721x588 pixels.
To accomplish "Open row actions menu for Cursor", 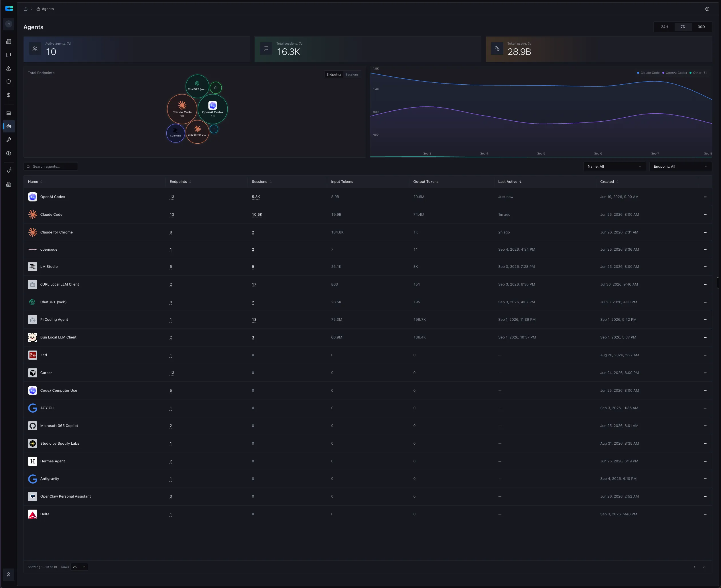I will pos(706,373).
